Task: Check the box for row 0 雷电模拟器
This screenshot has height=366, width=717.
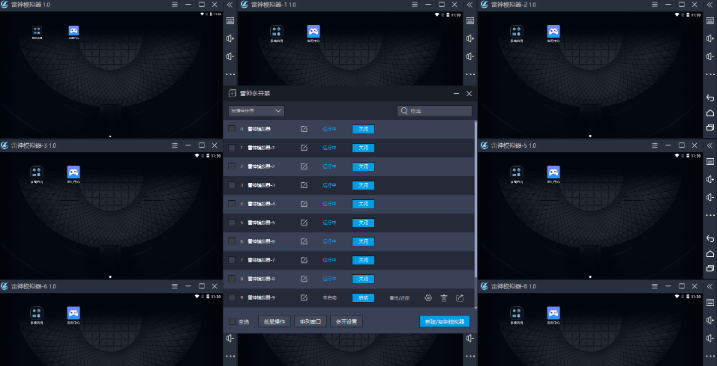Action: point(232,129)
